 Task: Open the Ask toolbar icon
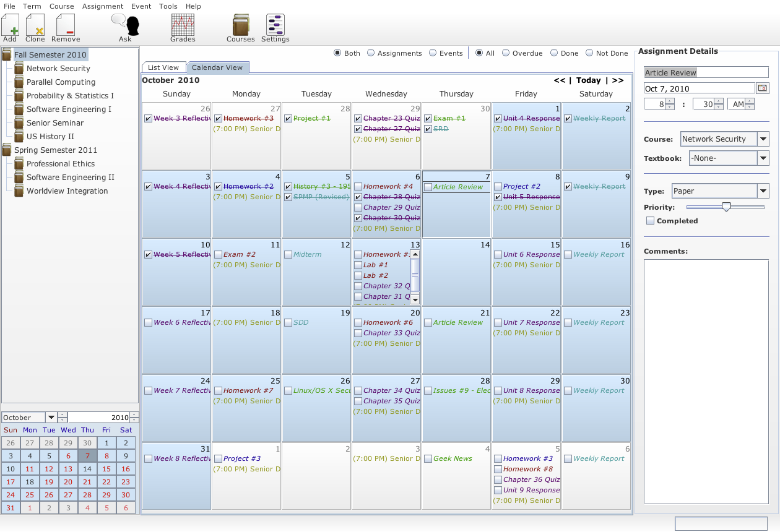[x=125, y=25]
